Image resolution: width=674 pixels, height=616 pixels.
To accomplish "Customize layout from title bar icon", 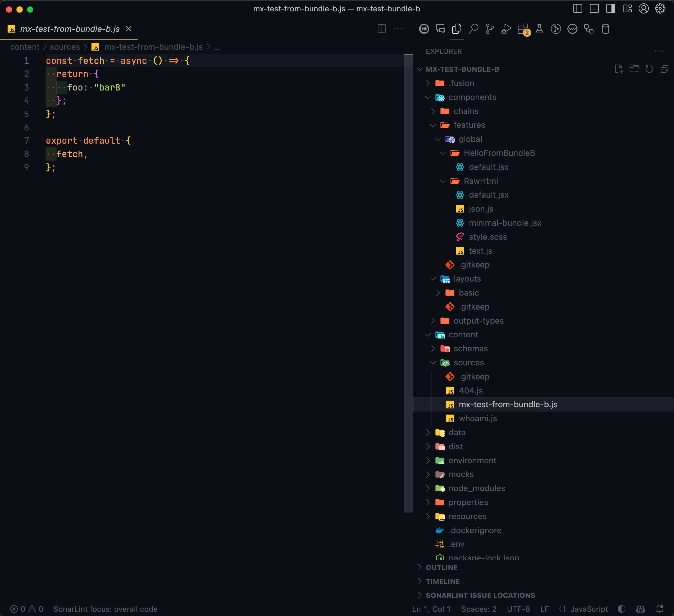I will coord(627,9).
